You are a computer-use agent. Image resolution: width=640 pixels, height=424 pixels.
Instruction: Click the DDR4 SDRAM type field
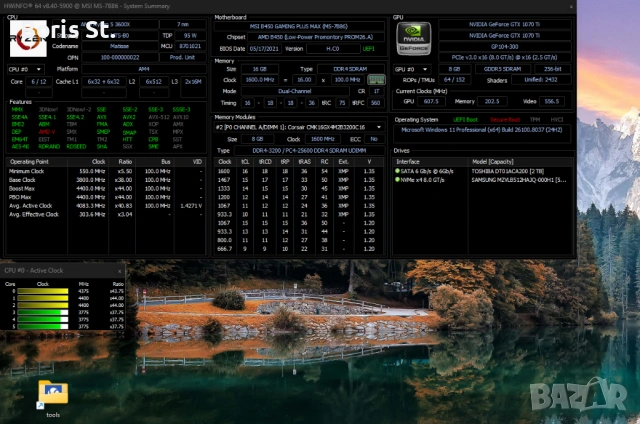pyautogui.click(x=351, y=69)
